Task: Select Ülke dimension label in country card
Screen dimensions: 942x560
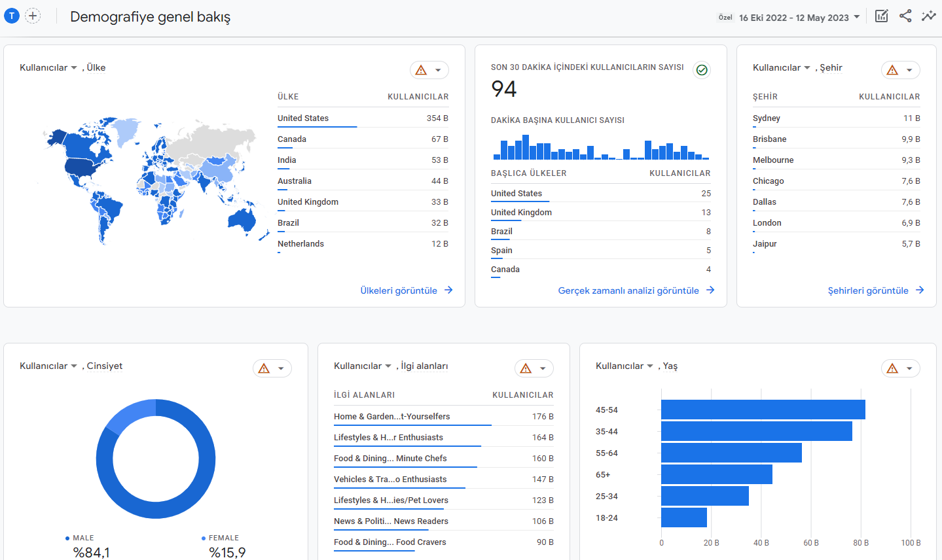Action: [96, 67]
